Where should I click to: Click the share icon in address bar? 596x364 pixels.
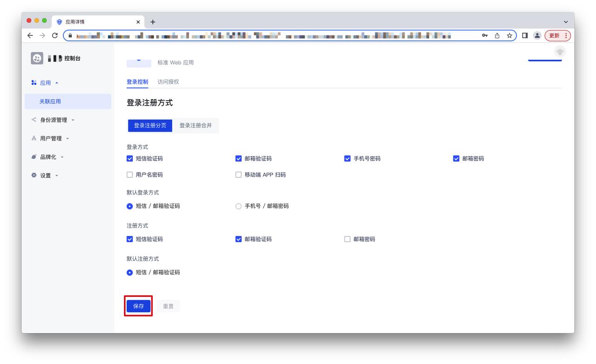pyautogui.click(x=497, y=35)
